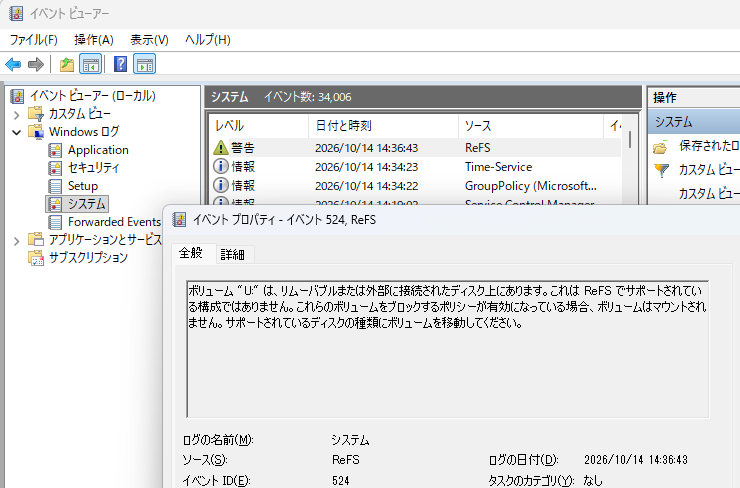
Task: Toggle the show/hide console tree icon
Action: 91,64
